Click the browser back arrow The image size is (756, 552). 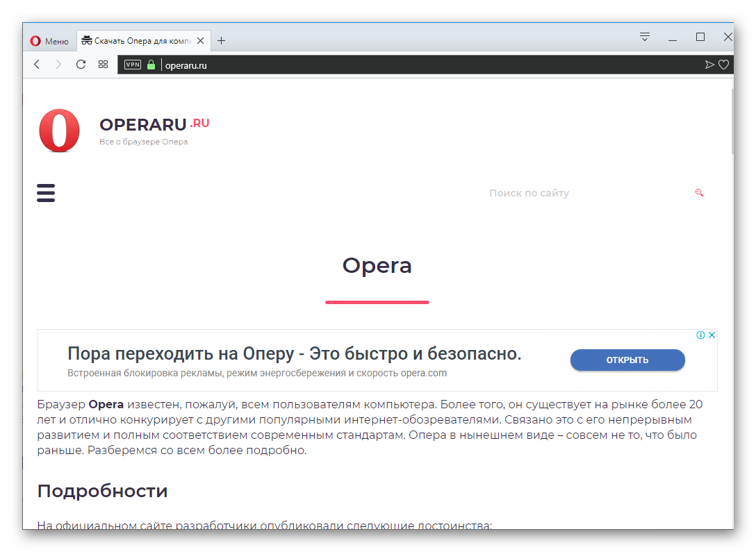click(x=37, y=65)
